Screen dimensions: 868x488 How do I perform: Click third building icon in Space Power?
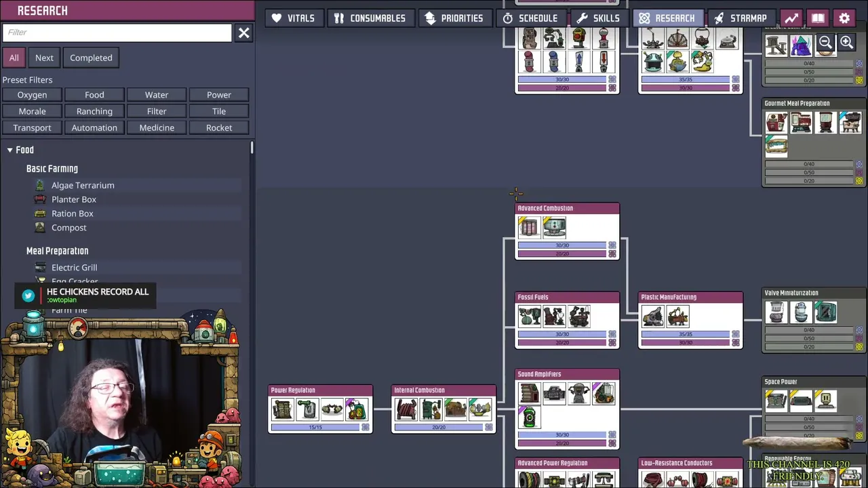(x=826, y=401)
